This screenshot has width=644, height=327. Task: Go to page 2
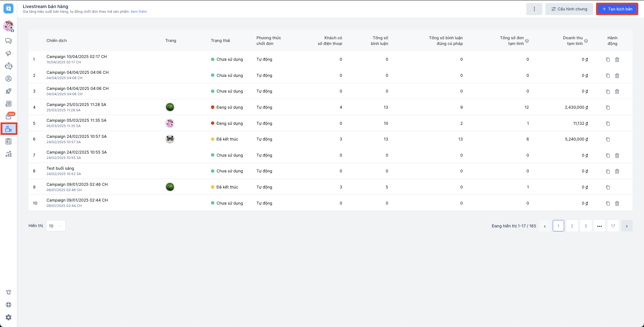pos(572,226)
